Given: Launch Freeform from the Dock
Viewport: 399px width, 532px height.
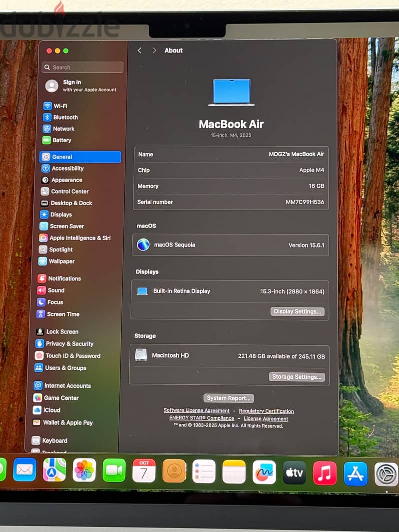Looking at the screenshot, I should (264, 472).
